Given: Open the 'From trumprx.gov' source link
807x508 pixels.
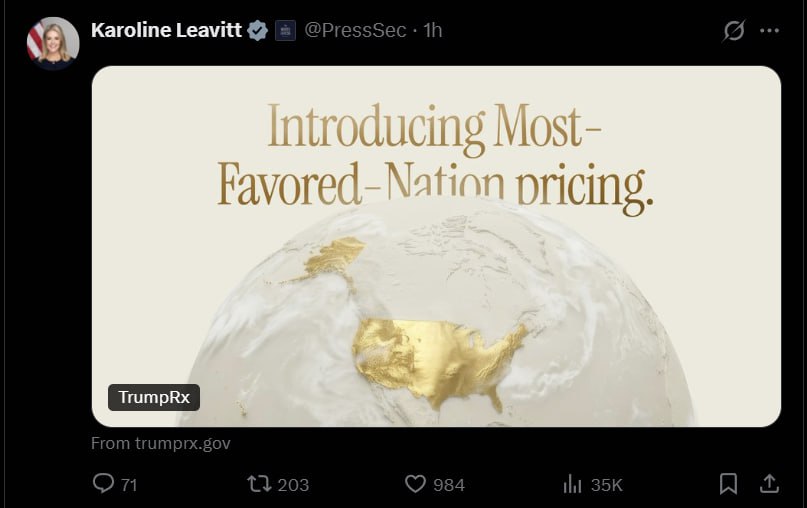Looking at the screenshot, I should point(161,443).
